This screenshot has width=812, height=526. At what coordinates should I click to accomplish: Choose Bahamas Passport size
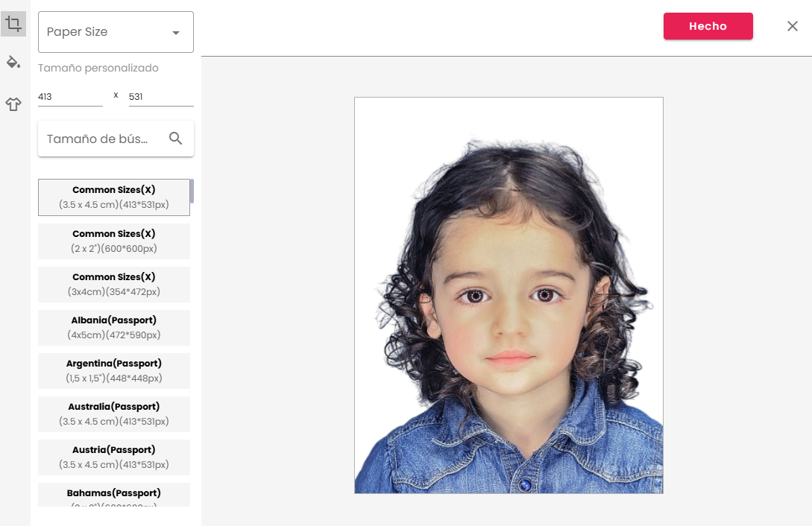pos(114,495)
